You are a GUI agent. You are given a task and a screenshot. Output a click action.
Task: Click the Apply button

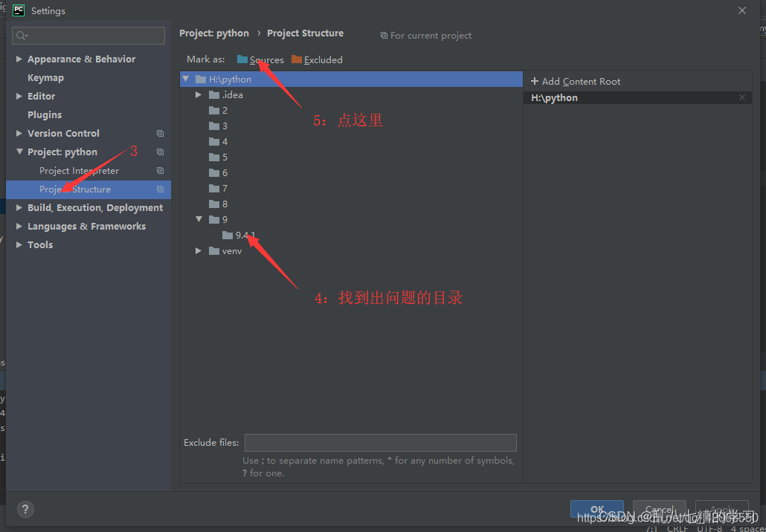click(x=721, y=510)
